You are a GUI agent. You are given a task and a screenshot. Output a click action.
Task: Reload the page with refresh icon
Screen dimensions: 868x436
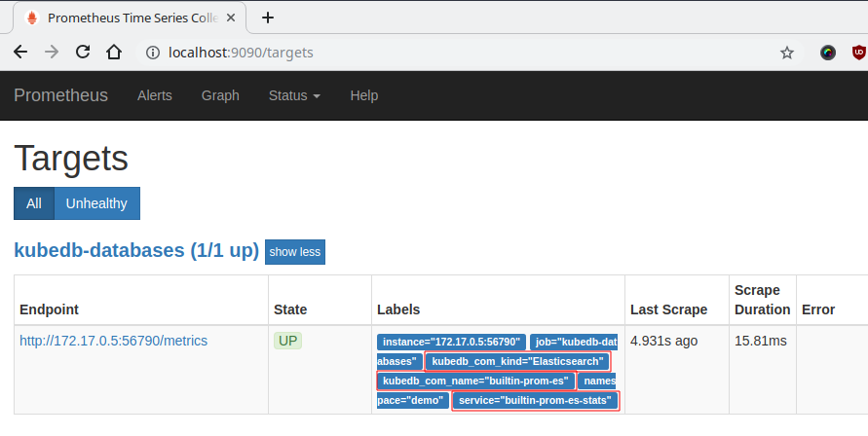click(x=83, y=53)
